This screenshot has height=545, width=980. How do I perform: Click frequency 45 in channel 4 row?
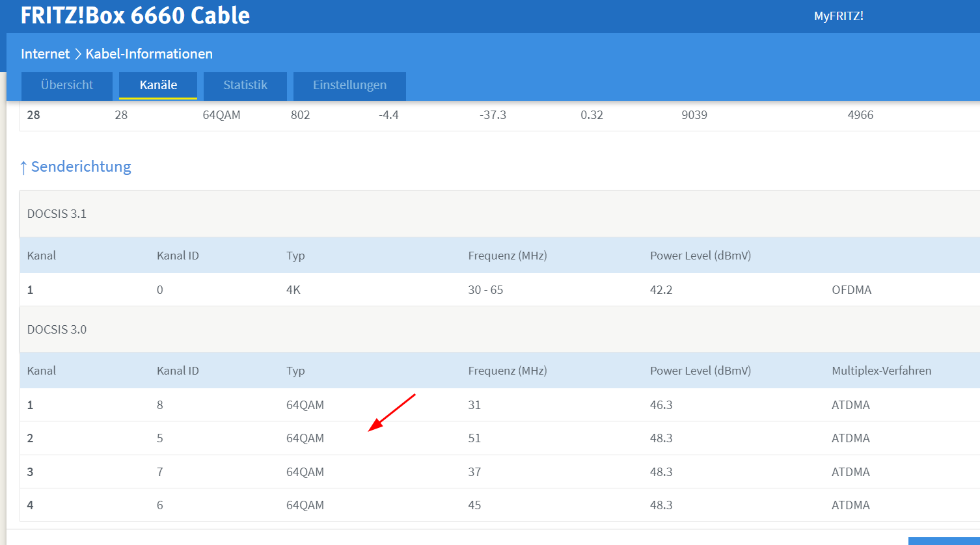point(474,505)
